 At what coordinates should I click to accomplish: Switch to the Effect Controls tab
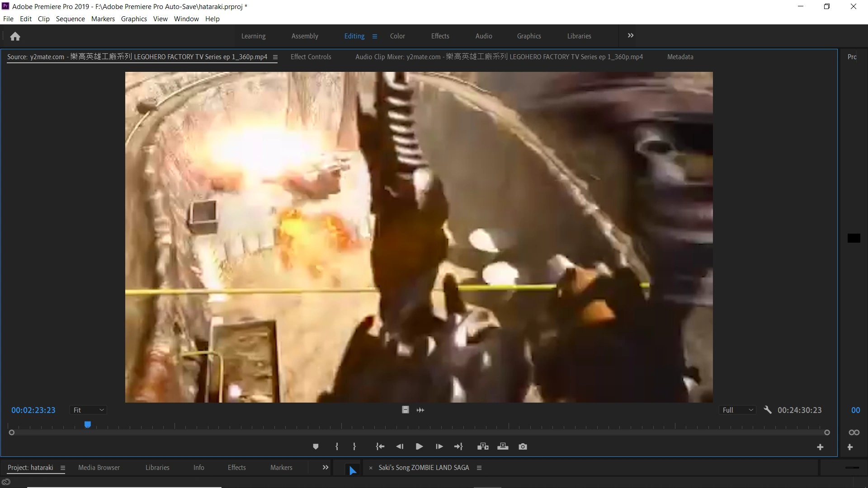pyautogui.click(x=311, y=57)
